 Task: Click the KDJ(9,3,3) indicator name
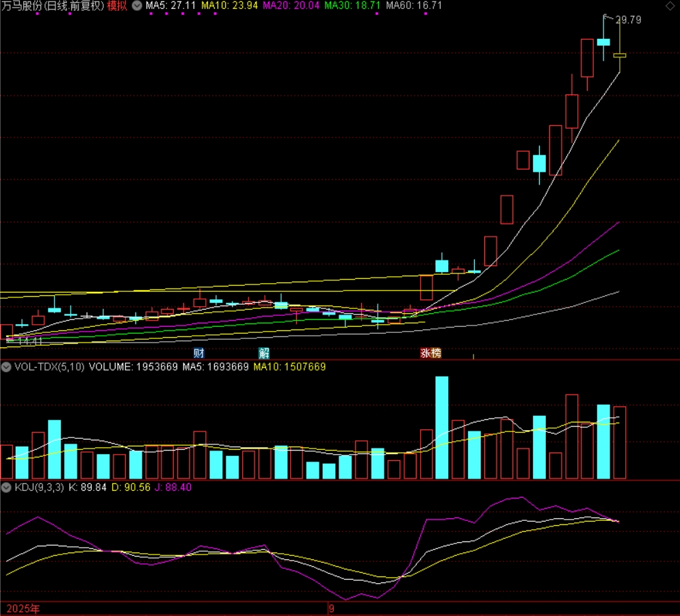(39, 487)
